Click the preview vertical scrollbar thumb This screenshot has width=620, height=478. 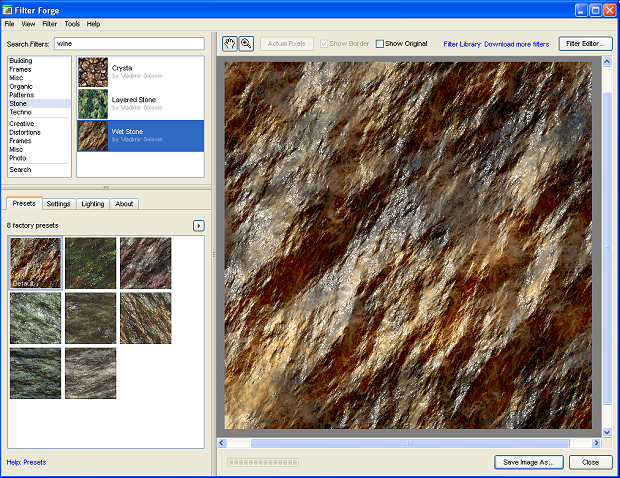coord(607,248)
